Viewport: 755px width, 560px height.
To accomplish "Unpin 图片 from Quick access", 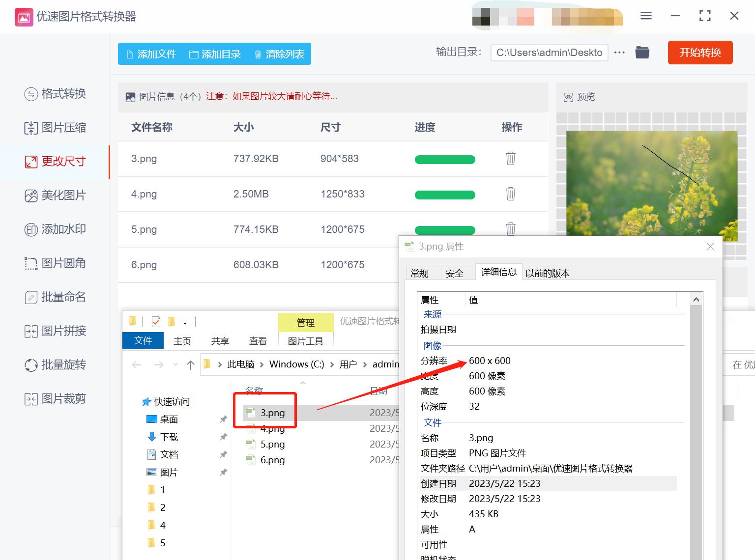I will [224, 472].
